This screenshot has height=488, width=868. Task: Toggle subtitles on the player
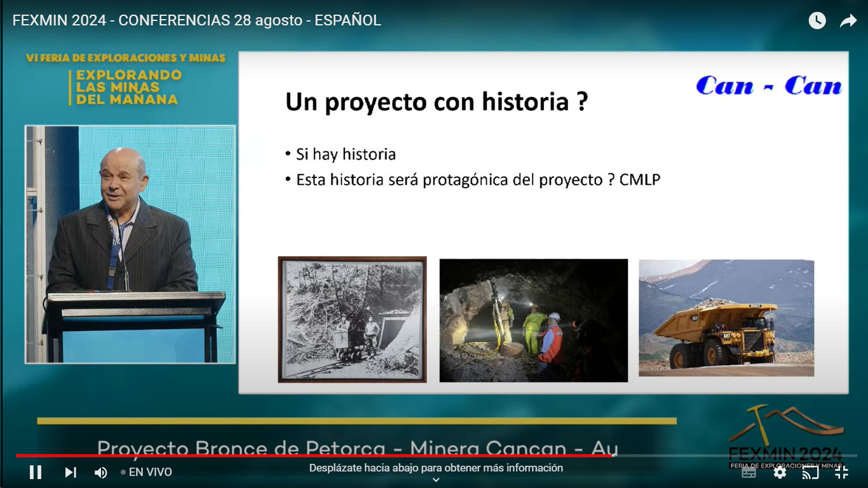pyautogui.click(x=749, y=472)
